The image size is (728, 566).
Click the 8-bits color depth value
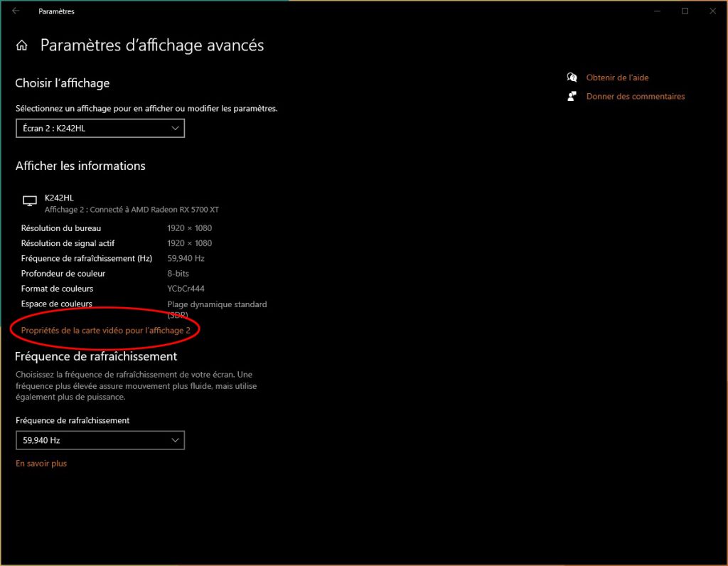pyautogui.click(x=178, y=274)
